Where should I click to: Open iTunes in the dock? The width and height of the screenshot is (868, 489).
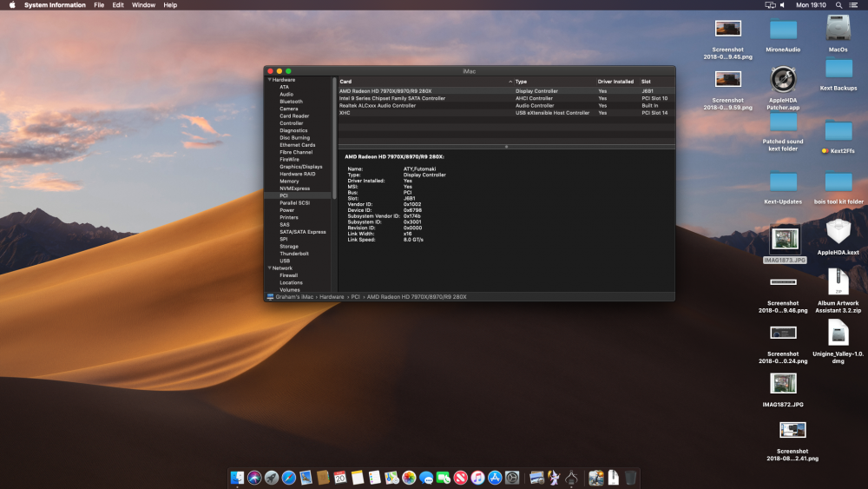point(477,478)
